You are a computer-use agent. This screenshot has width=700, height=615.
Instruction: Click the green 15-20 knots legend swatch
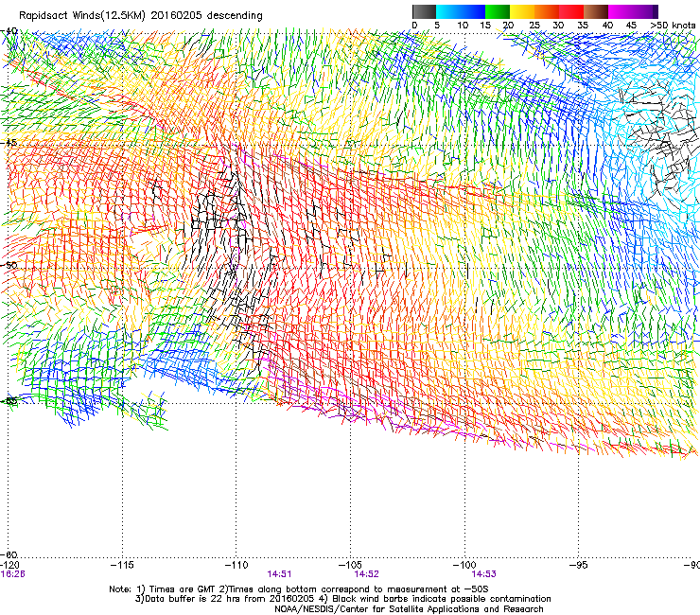click(498, 11)
